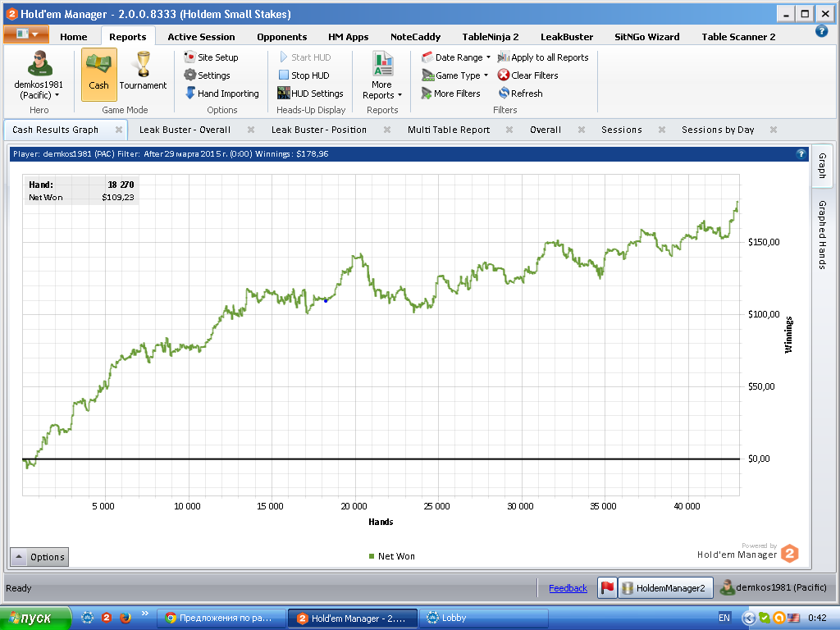Click the Start HUD button
Screen dimensions: 840x630
[305, 57]
